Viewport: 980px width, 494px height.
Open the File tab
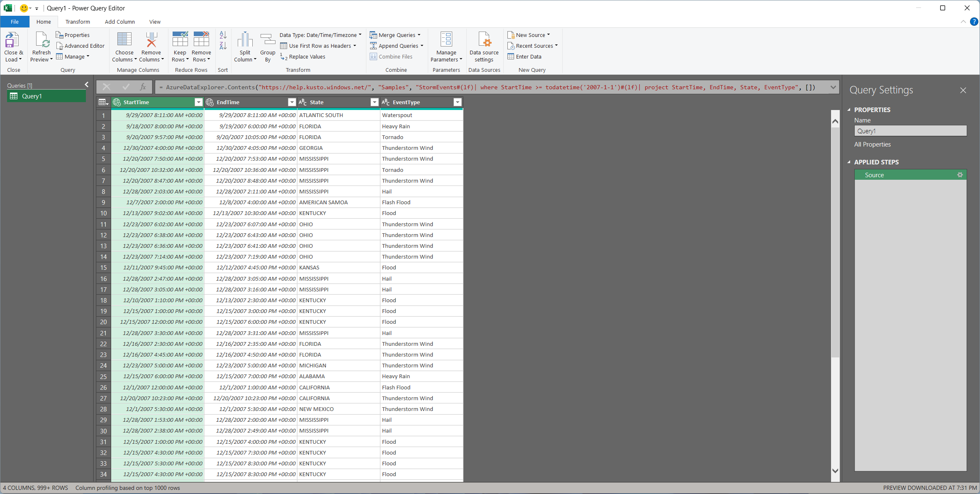tap(15, 22)
